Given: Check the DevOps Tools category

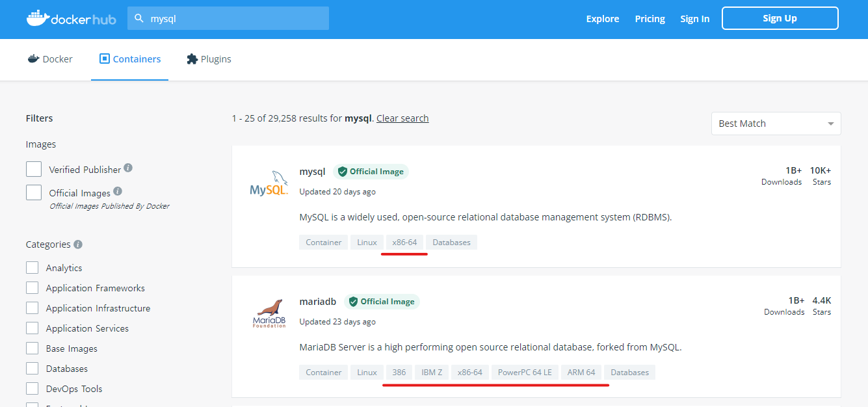Looking at the screenshot, I should [x=33, y=389].
